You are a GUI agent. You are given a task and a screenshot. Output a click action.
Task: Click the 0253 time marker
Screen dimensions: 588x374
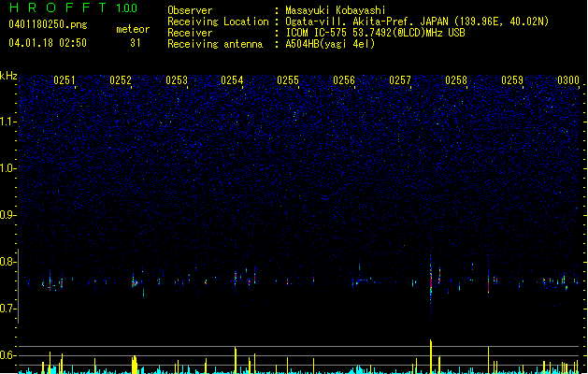point(177,80)
